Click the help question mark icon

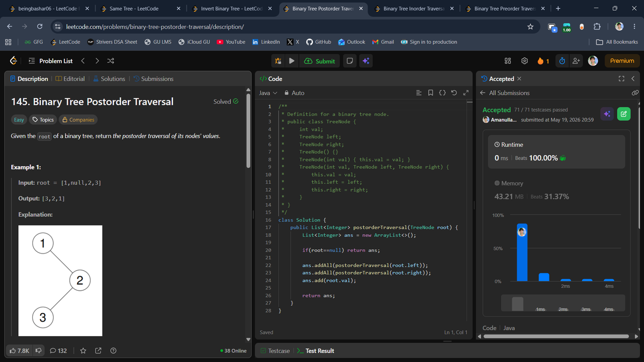click(113, 351)
